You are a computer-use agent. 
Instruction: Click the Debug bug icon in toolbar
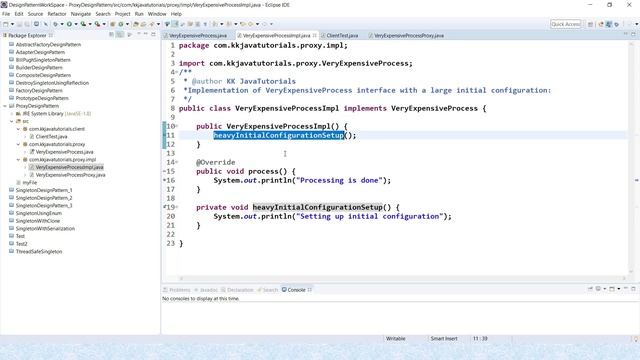click(55, 24)
